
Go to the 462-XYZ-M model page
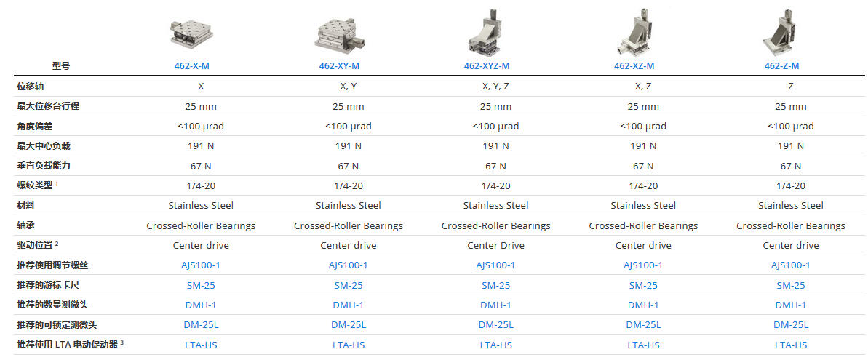click(487, 65)
